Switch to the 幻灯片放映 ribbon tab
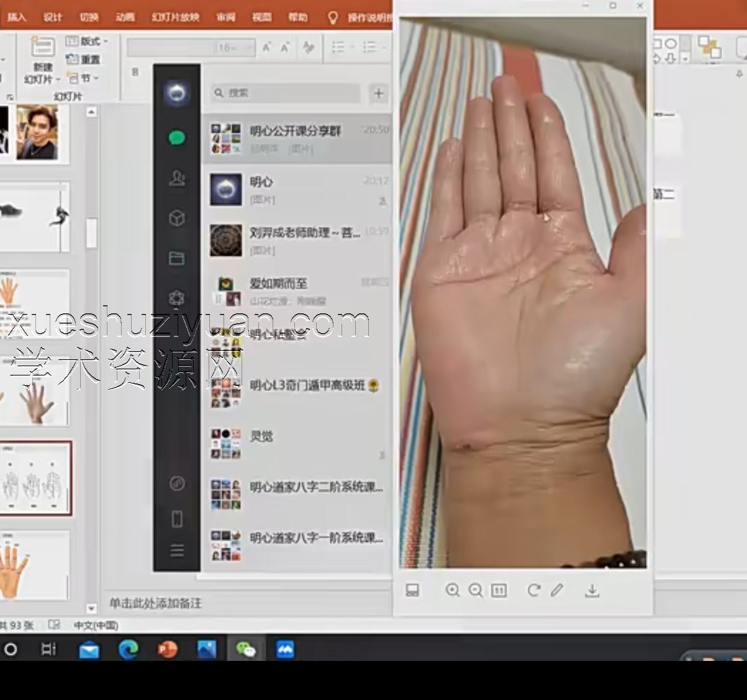The height and width of the screenshot is (700, 747). point(176,17)
